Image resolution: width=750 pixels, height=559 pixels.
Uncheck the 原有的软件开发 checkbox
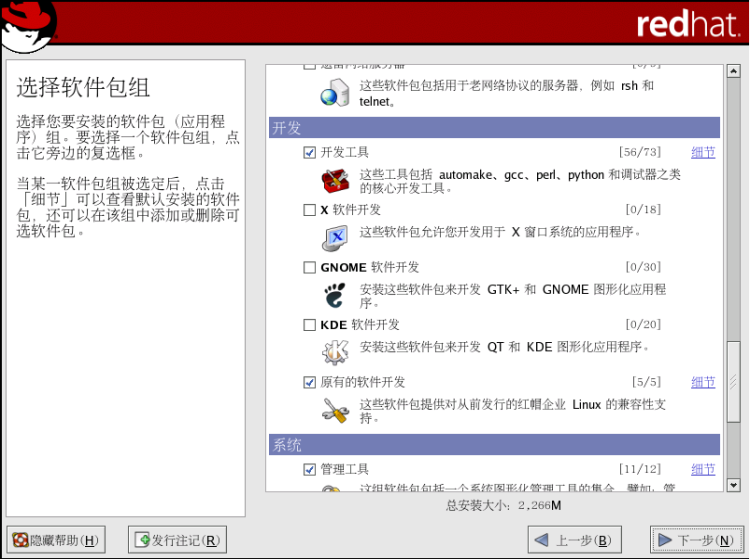[309, 383]
